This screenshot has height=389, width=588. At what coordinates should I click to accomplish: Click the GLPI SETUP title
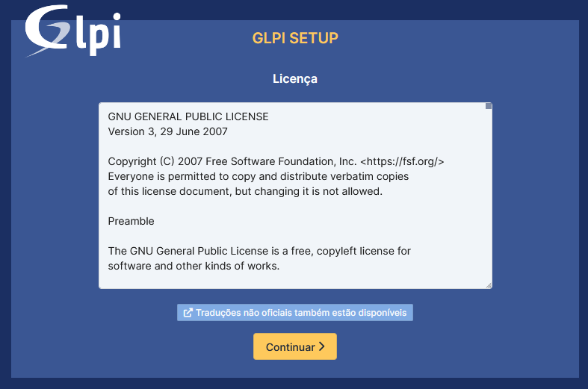click(x=295, y=38)
